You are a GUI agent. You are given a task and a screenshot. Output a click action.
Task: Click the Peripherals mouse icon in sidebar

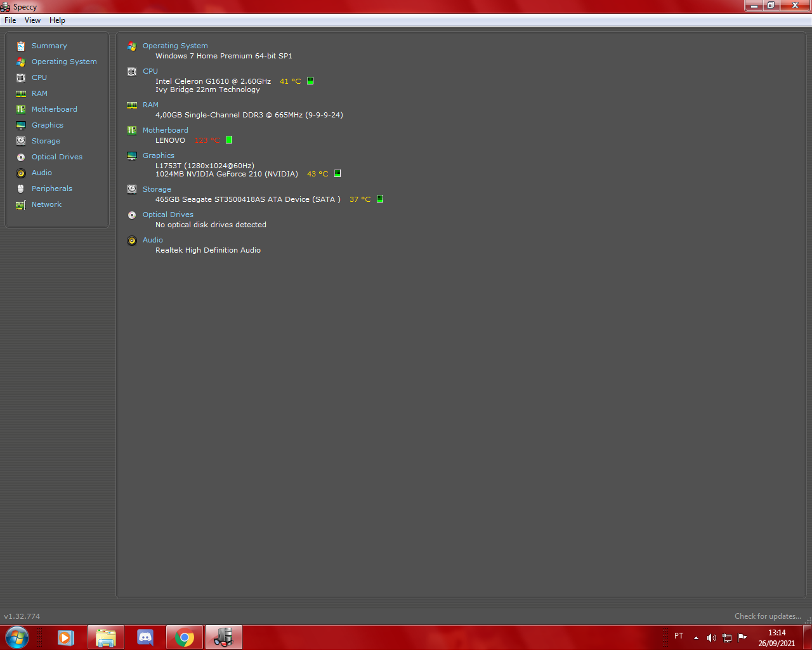click(21, 189)
